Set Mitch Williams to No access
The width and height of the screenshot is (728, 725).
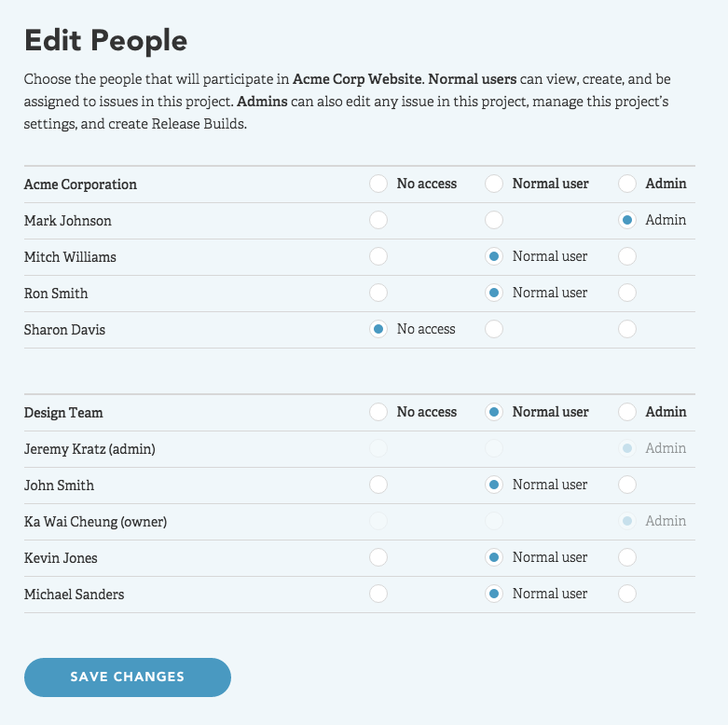(378, 256)
